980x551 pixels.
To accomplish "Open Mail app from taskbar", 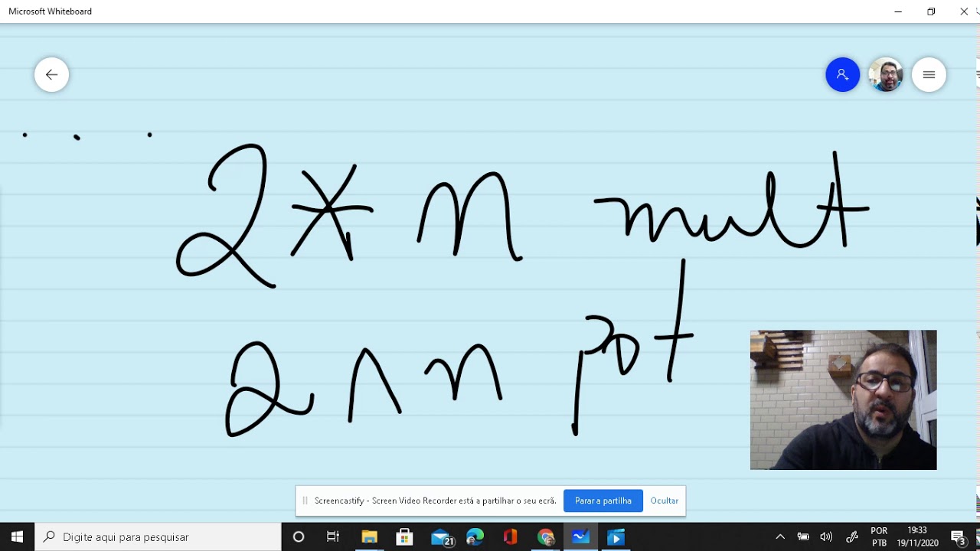I will pos(441,536).
